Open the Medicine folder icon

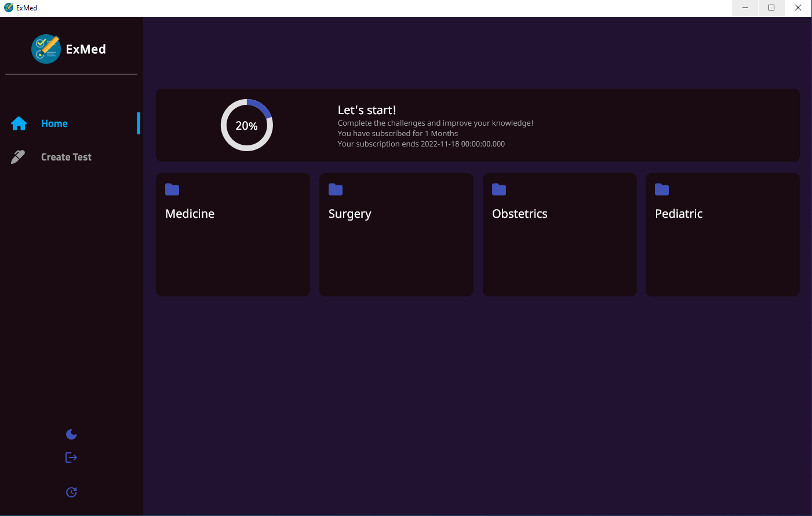pyautogui.click(x=172, y=189)
